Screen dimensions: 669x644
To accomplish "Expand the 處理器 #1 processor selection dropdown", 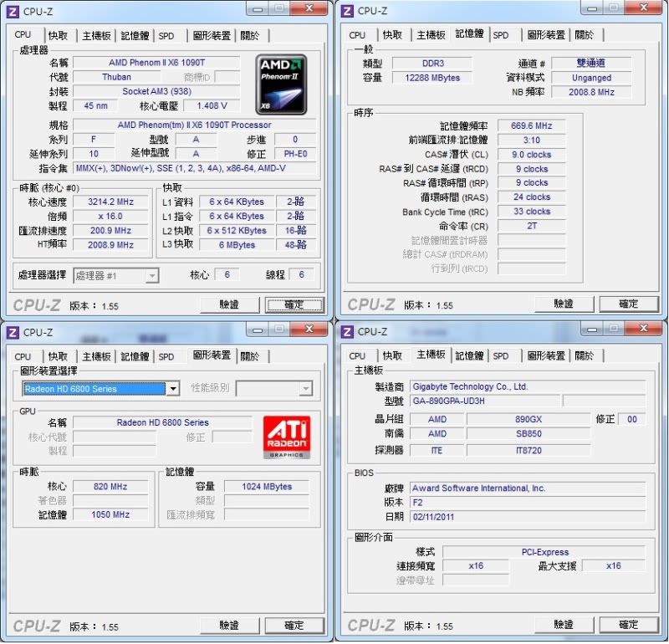I will pos(151,276).
